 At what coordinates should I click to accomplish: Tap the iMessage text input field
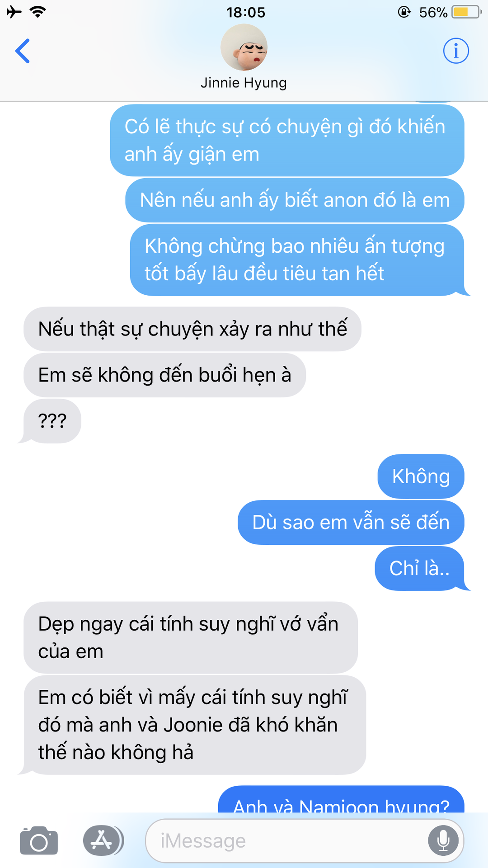305,841
